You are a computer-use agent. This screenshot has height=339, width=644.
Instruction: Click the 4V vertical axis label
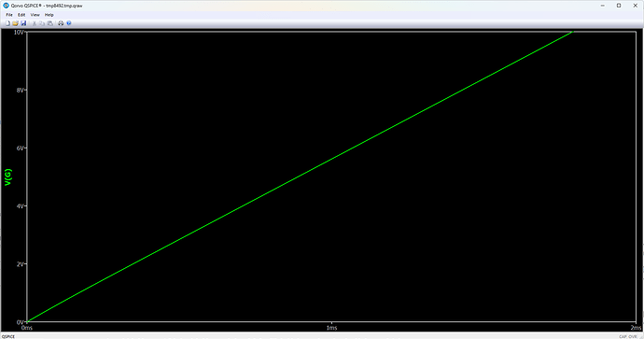[x=21, y=205]
